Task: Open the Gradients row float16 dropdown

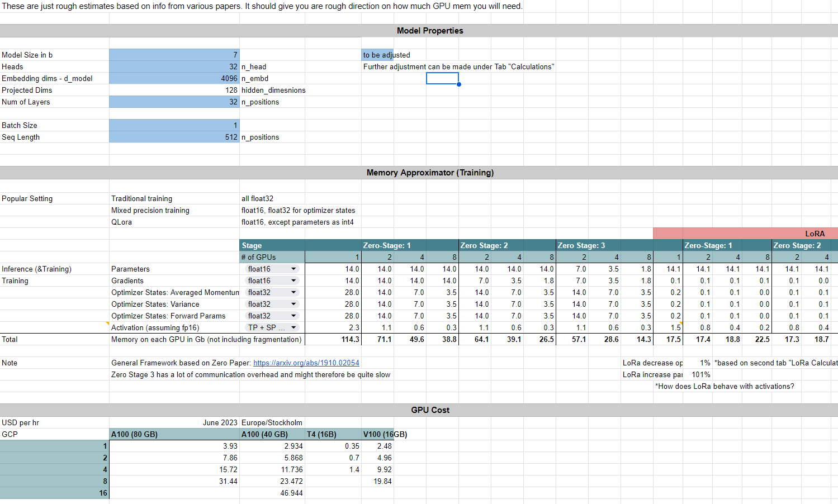Action: [x=272, y=280]
